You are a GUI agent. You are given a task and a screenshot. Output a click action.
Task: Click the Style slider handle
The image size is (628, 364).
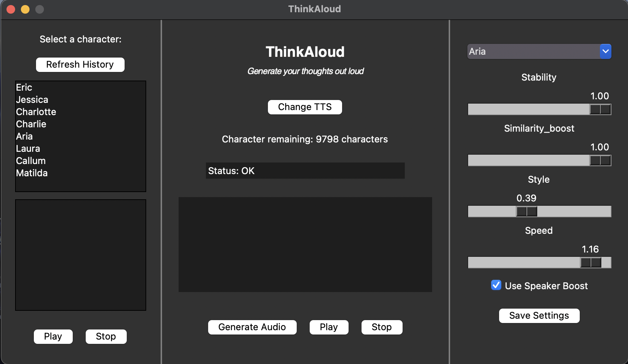click(x=527, y=211)
